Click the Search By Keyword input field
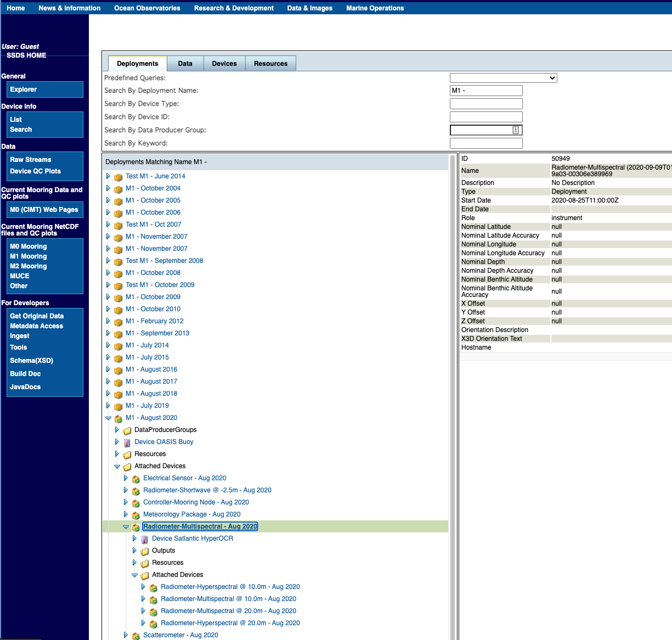The width and height of the screenshot is (672, 640). pos(486,143)
